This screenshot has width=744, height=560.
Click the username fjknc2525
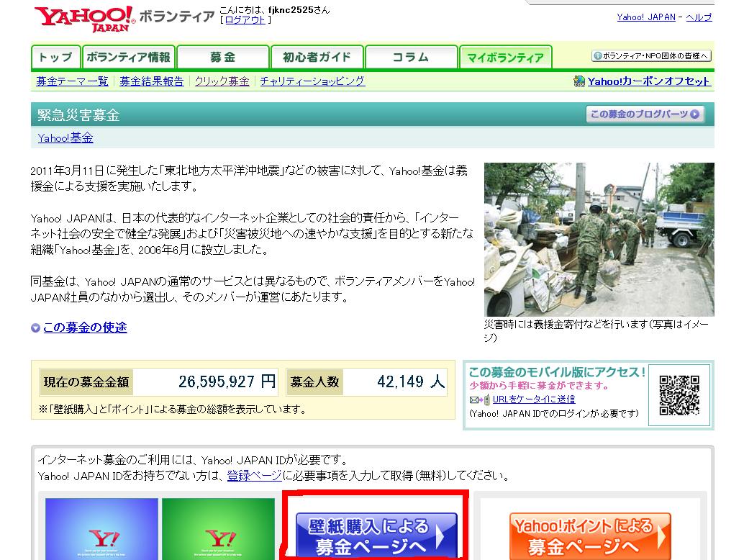tap(291, 10)
